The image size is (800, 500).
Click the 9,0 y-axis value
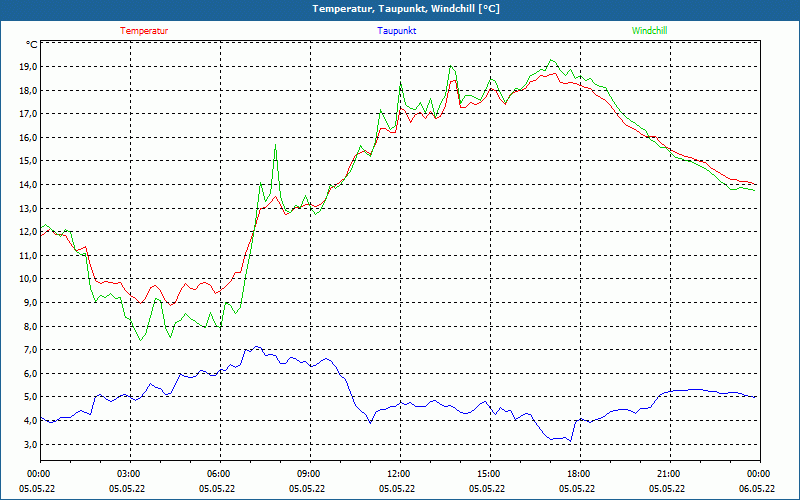point(30,303)
